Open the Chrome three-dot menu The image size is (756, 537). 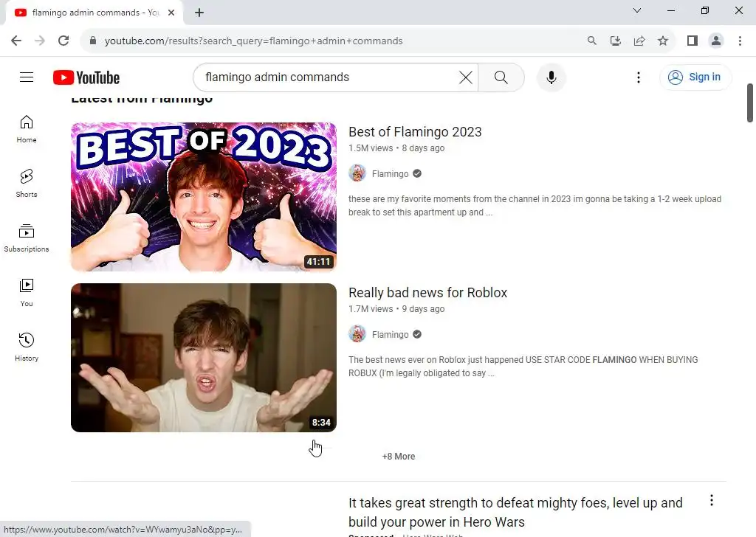pyautogui.click(x=740, y=41)
